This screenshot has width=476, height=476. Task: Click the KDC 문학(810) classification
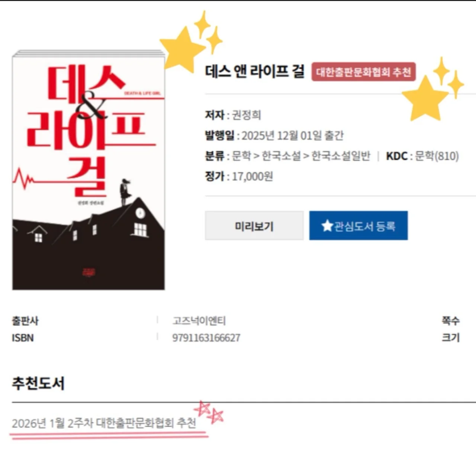pyautogui.click(x=422, y=156)
